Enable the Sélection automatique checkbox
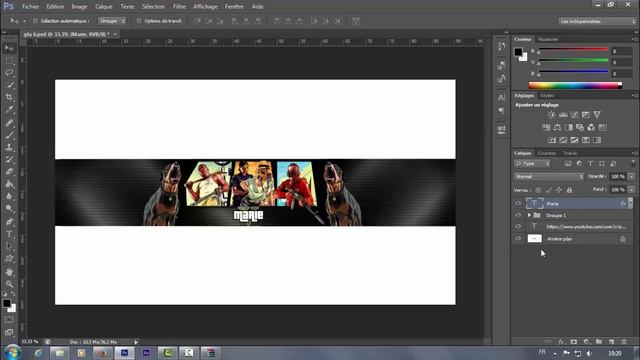 click(x=35, y=21)
